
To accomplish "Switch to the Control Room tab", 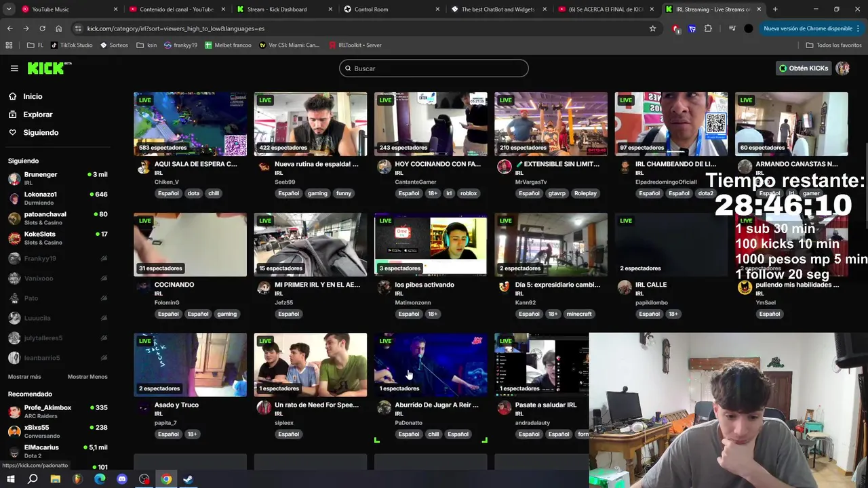I will pos(391,9).
